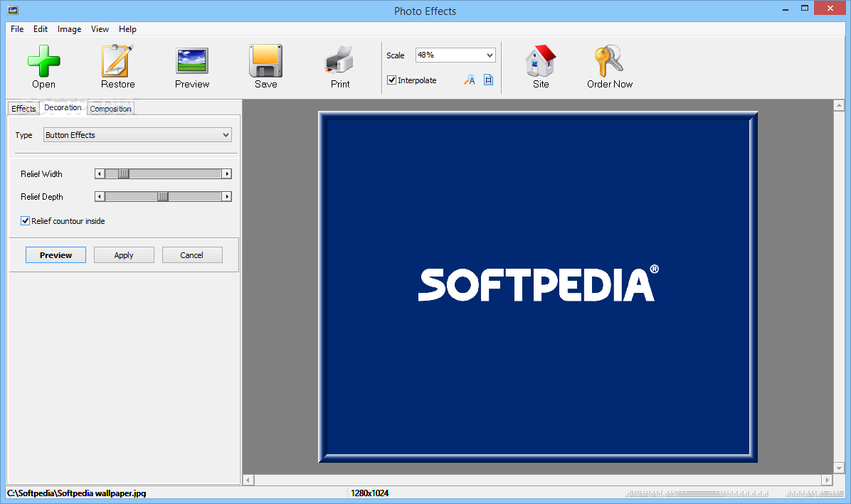Screen dimensions: 851x504
Task: Click the horizontal scrollbar right arrow
Action: point(827,480)
